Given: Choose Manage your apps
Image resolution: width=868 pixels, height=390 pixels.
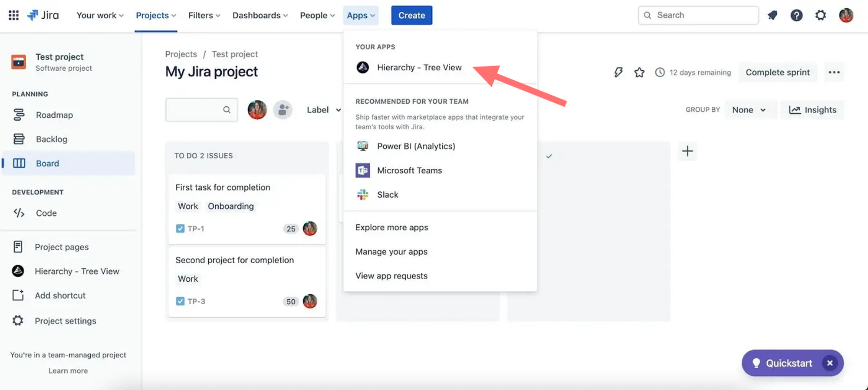Looking at the screenshot, I should pyautogui.click(x=440, y=252).
